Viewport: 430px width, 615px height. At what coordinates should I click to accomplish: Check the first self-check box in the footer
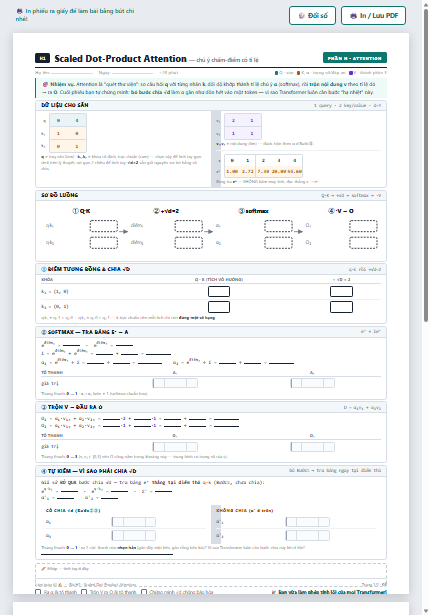[x=38, y=592]
